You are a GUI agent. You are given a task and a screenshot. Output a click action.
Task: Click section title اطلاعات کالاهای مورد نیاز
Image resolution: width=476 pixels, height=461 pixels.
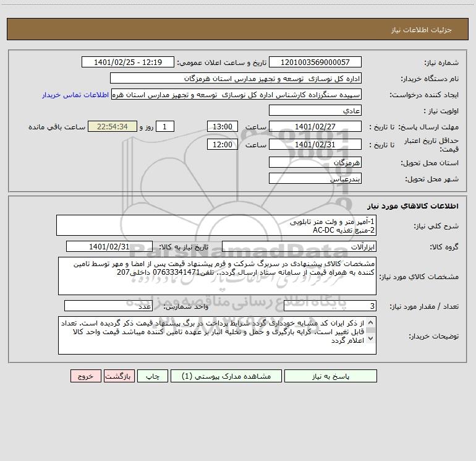pyautogui.click(x=413, y=206)
